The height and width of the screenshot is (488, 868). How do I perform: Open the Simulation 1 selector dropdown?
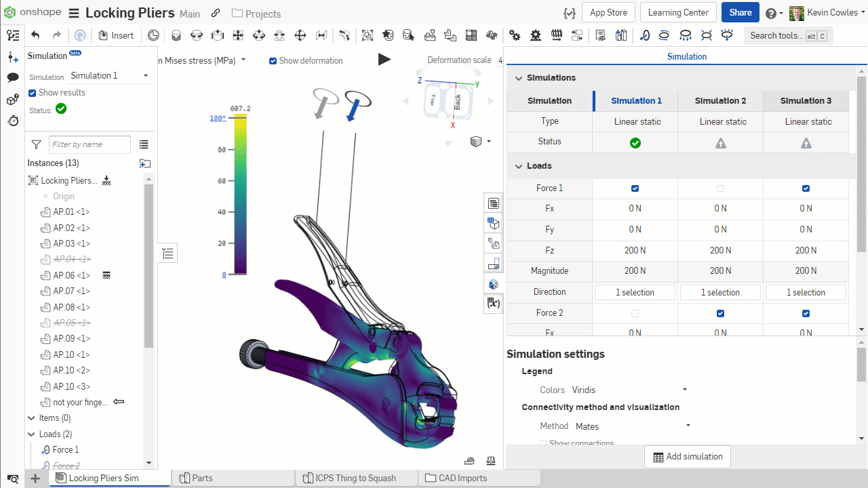110,76
